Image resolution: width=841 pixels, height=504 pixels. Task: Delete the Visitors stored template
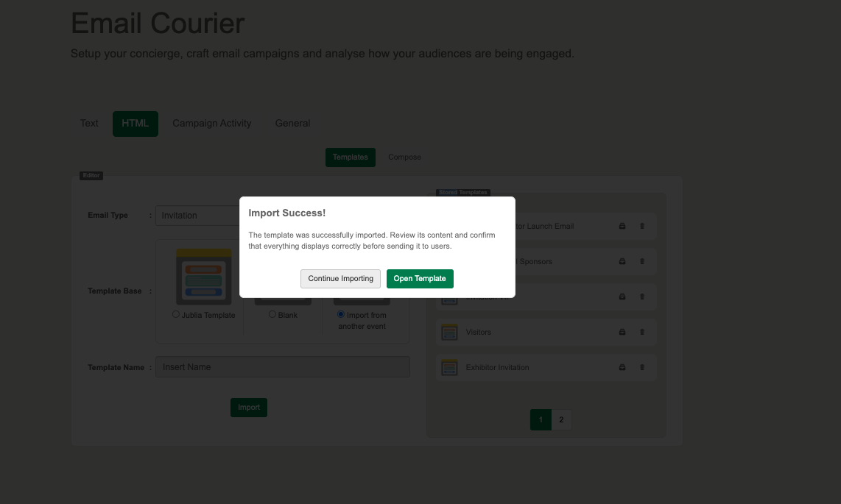point(642,332)
